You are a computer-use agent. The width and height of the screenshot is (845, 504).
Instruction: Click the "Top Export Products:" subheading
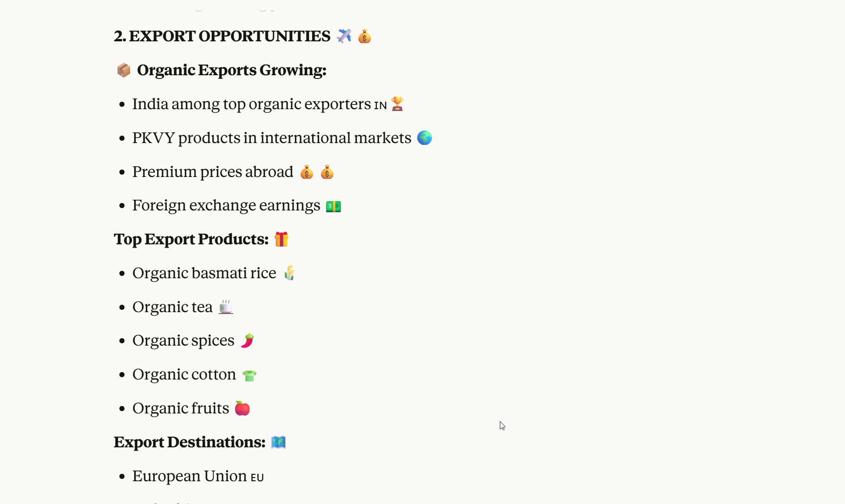tap(191, 239)
